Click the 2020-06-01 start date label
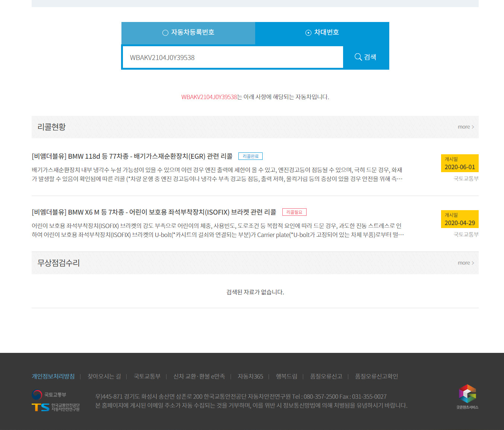 [460, 163]
